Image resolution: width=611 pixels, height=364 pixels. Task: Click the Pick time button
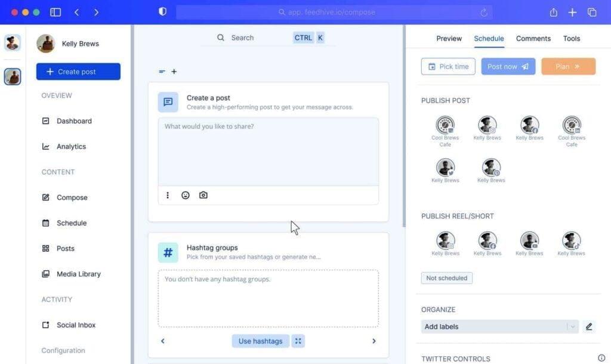point(448,67)
